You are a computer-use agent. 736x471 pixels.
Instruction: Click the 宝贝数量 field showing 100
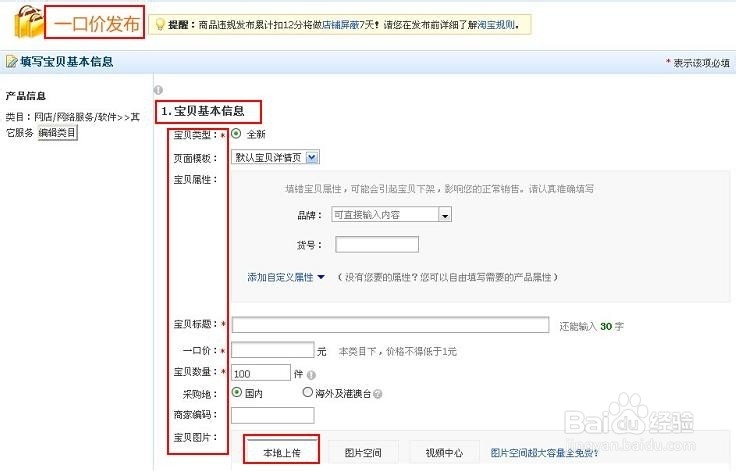click(261, 373)
